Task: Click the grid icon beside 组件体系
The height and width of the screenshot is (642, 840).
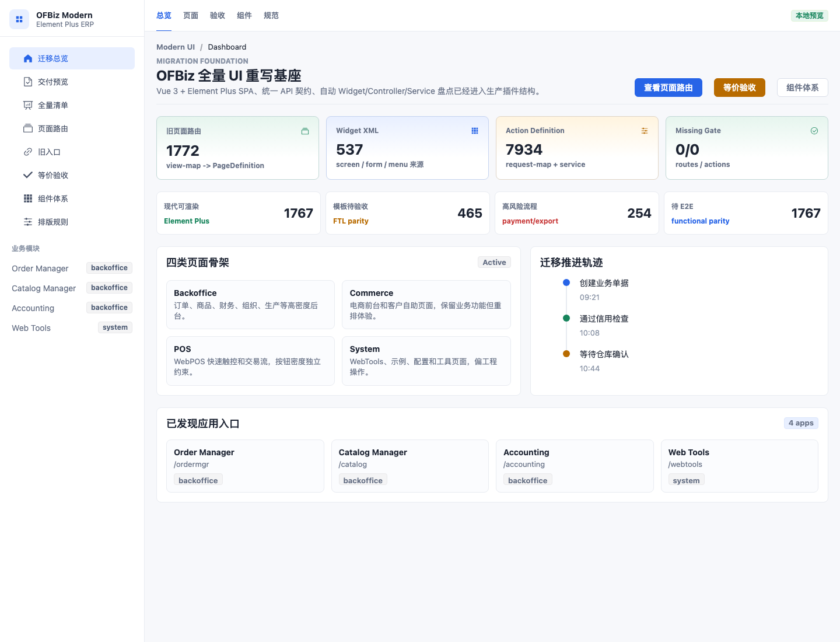Action: (x=27, y=198)
